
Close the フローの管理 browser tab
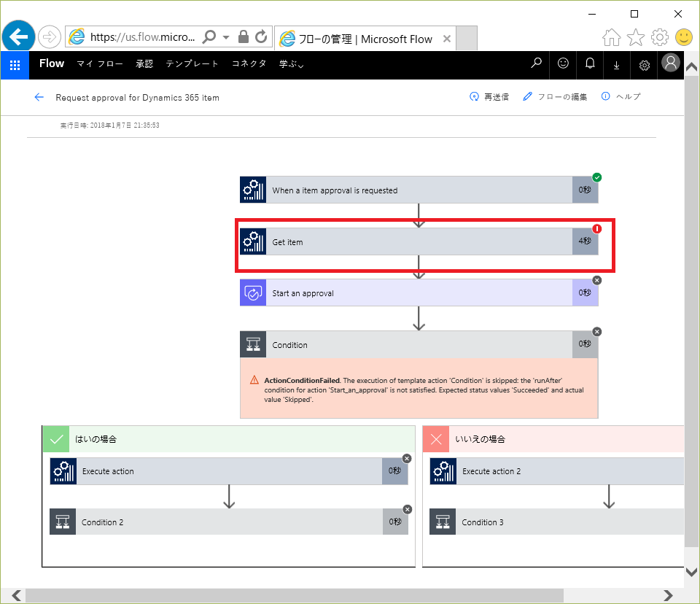(446, 39)
